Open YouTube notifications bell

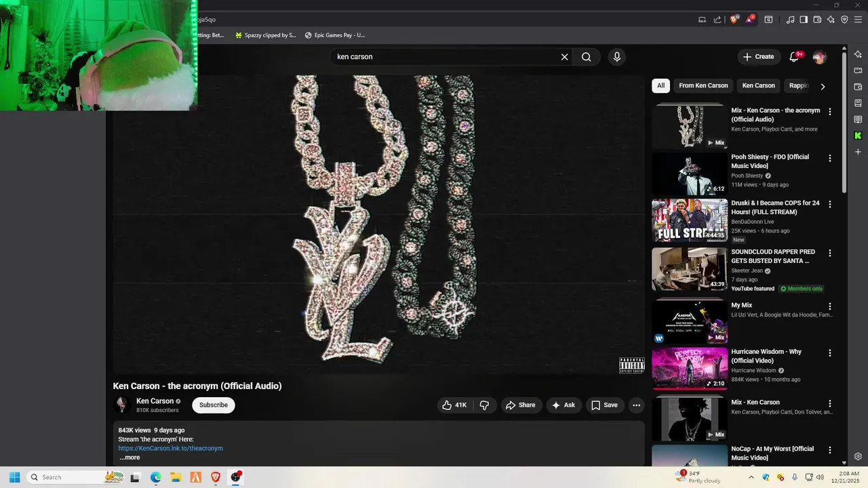pyautogui.click(x=795, y=57)
